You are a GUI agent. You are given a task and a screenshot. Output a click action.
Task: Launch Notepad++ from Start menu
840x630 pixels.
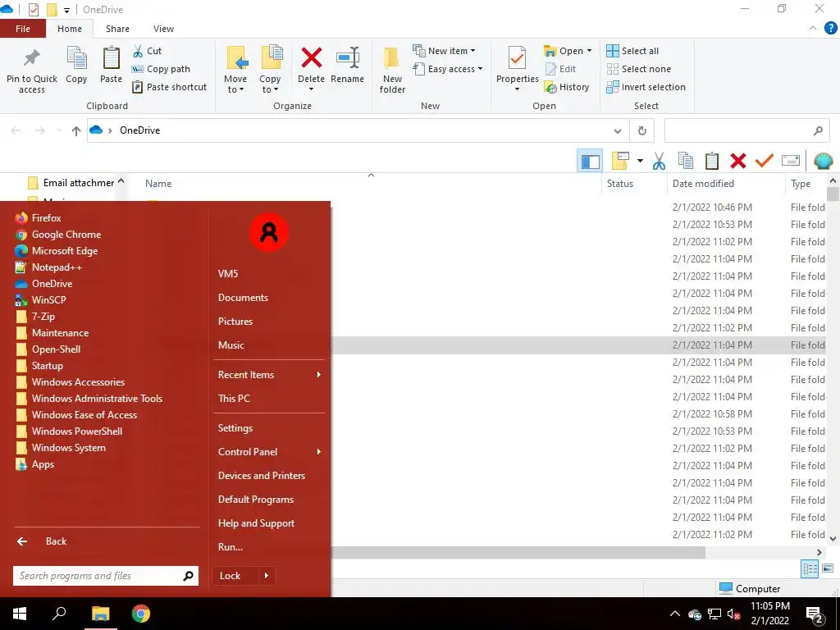point(49,267)
